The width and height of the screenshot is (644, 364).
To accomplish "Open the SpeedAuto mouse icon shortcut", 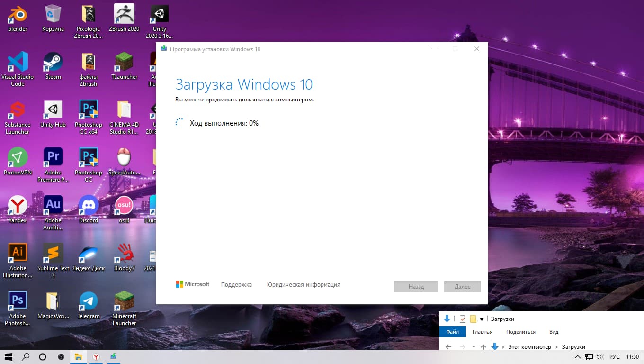I will click(124, 162).
